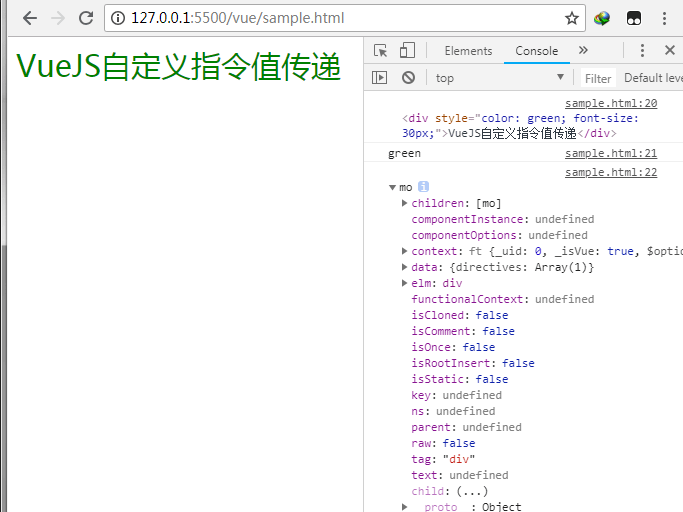Expand the data property

coord(404,267)
